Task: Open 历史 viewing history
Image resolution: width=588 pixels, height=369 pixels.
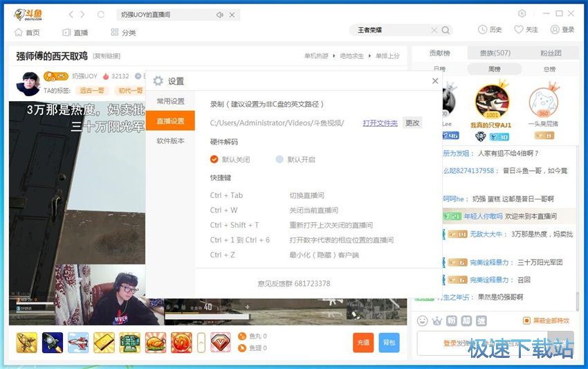Action: 490,30
